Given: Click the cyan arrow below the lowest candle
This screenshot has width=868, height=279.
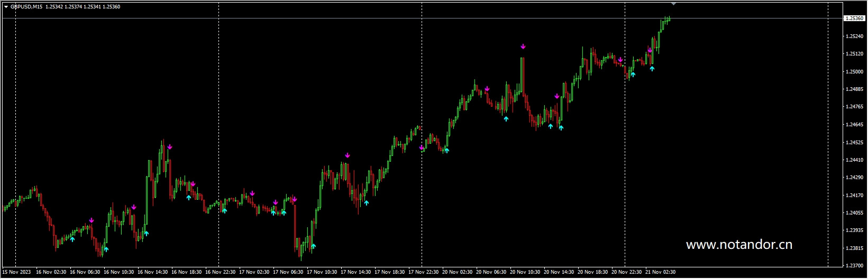Looking at the screenshot, I should pyautogui.click(x=313, y=246).
